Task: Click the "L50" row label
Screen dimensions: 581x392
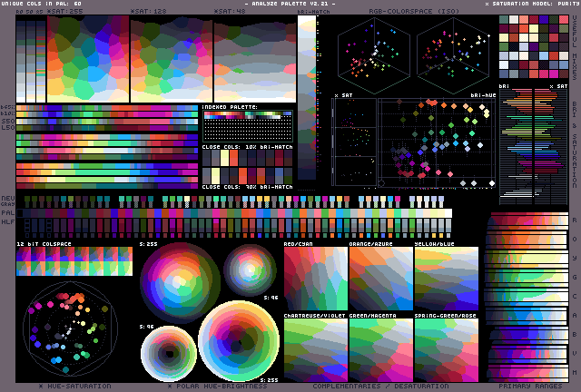Action: pyautogui.click(x=8, y=127)
